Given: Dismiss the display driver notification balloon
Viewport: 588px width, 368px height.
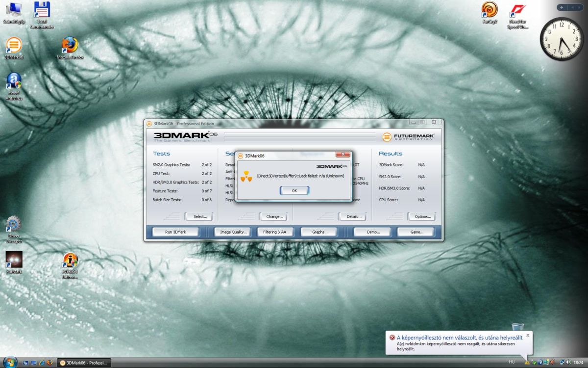Looking at the screenshot, I should [x=528, y=336].
